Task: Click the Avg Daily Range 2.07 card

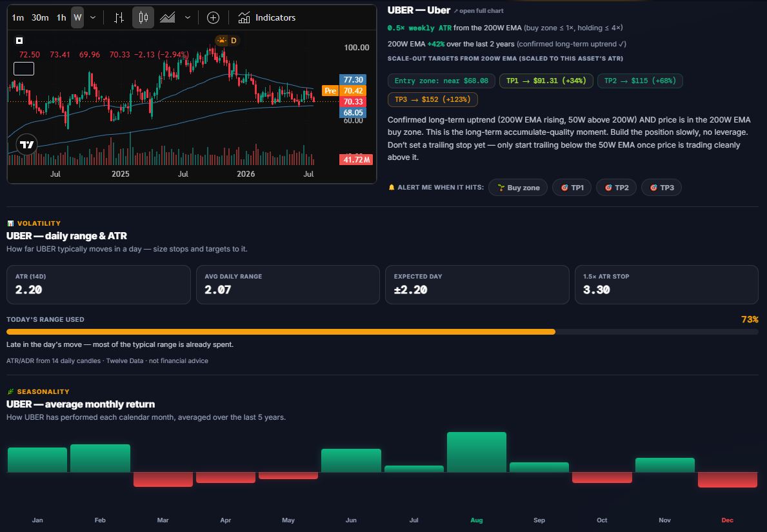Action: [288, 284]
